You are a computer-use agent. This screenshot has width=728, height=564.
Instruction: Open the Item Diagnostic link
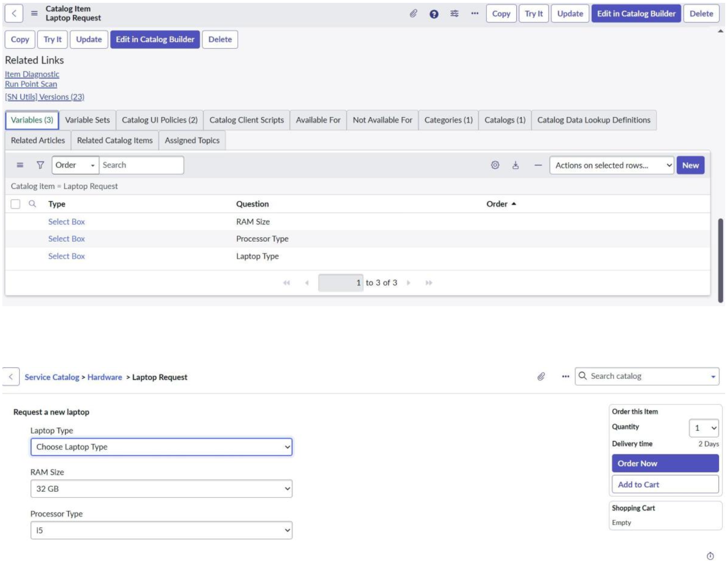(32, 74)
